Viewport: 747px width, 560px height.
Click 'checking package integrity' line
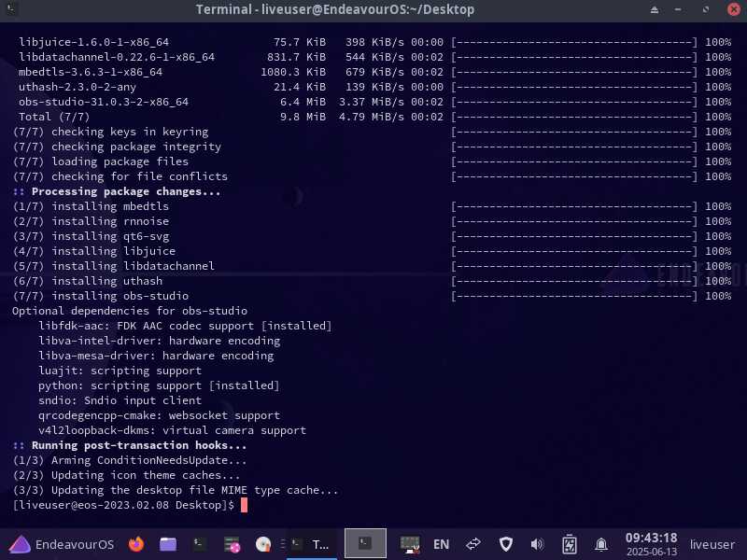click(372, 147)
